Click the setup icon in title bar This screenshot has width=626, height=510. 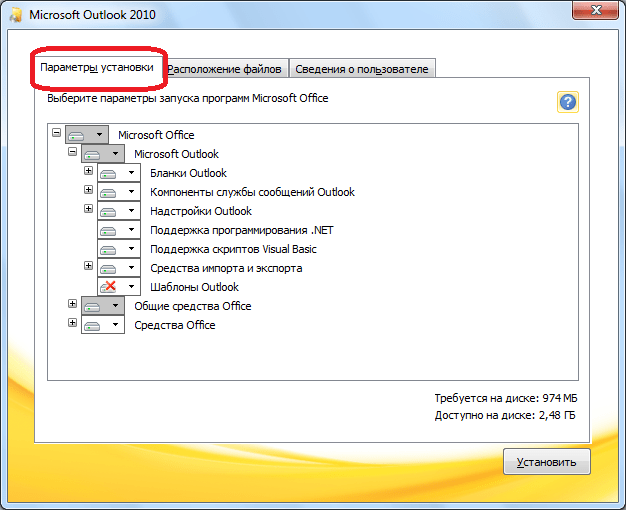pos(16,14)
